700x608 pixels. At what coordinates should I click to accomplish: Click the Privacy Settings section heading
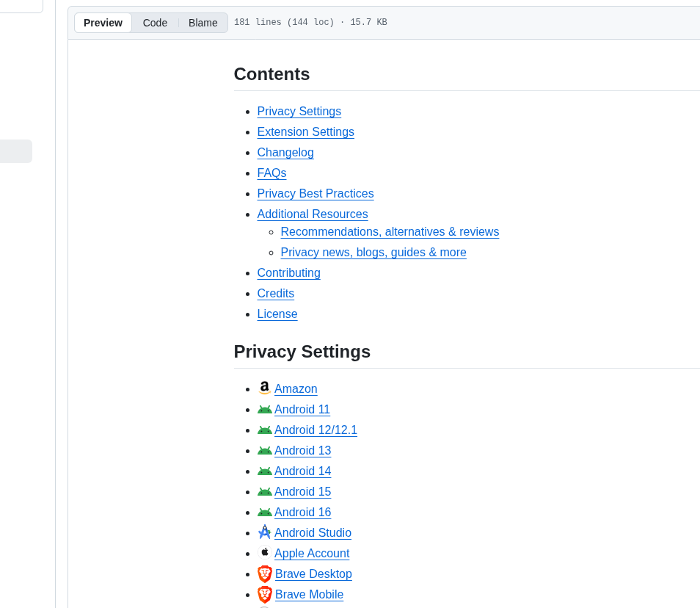click(302, 352)
